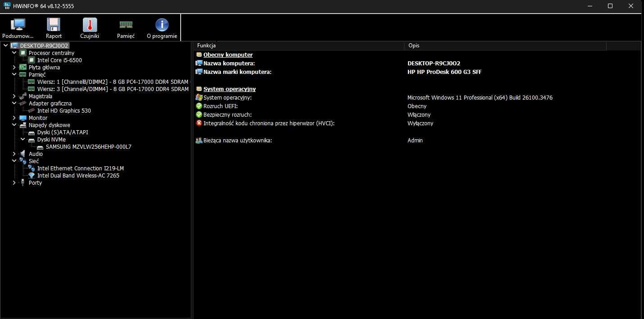Click the Wi-Fi icon of Intel Dual Band Wireless-AC 7265

tap(32, 175)
